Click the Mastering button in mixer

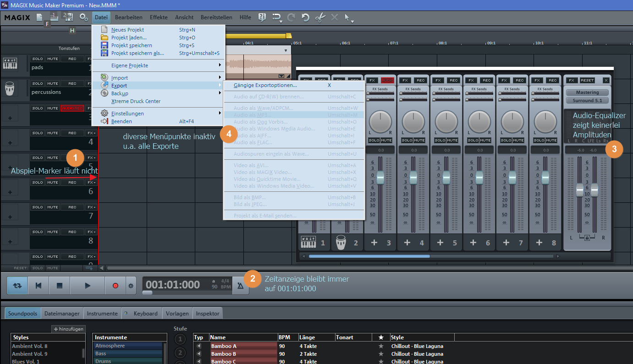point(587,92)
